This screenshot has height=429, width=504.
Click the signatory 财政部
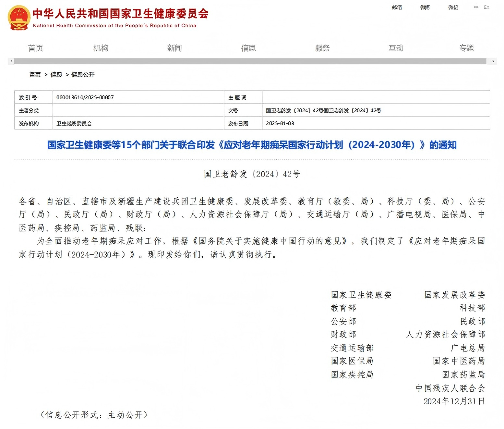343,335
